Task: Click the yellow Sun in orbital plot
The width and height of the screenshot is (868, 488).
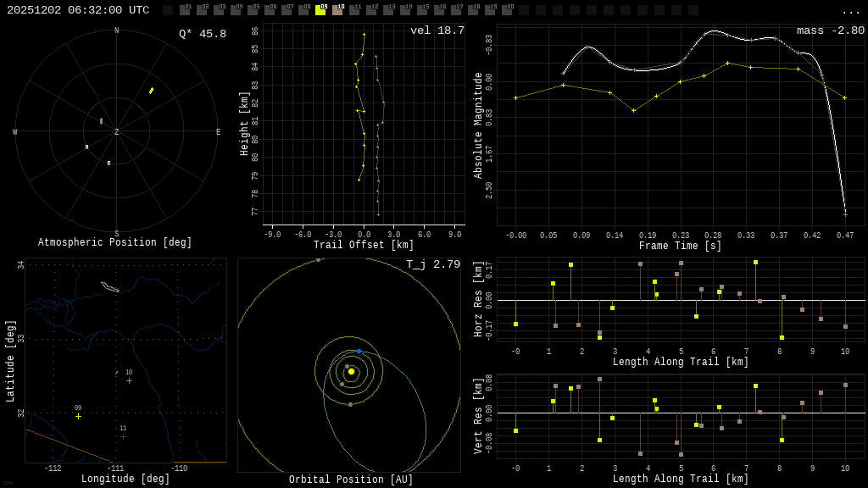Action: click(x=351, y=371)
